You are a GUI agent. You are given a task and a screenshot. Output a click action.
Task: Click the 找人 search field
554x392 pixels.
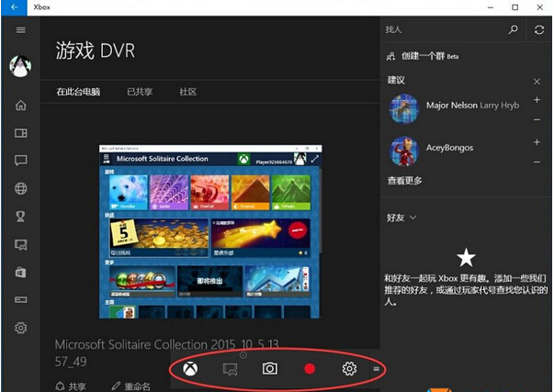point(443,29)
